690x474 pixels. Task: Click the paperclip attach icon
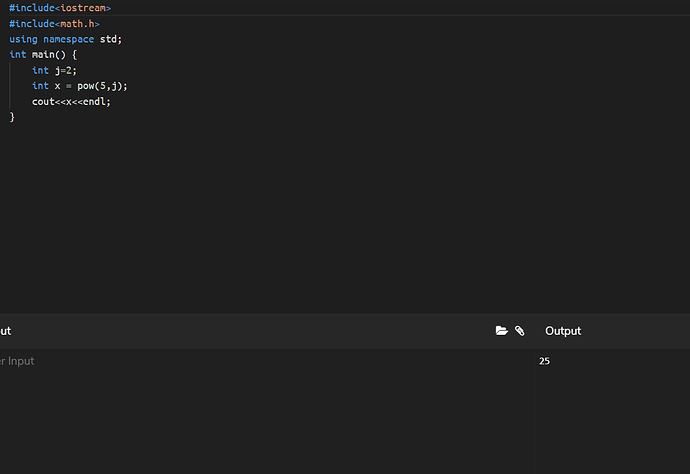(x=520, y=331)
